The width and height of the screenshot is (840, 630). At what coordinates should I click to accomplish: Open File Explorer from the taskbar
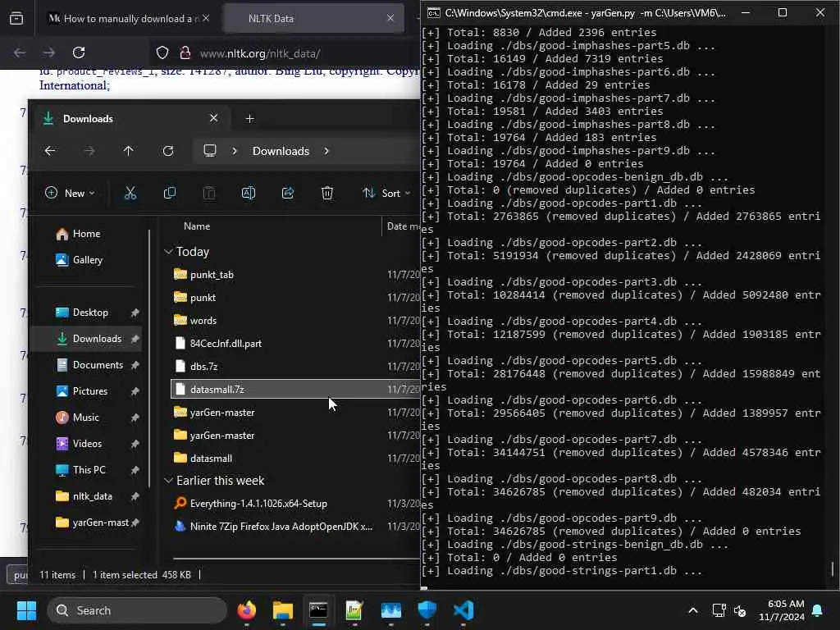tap(283, 610)
